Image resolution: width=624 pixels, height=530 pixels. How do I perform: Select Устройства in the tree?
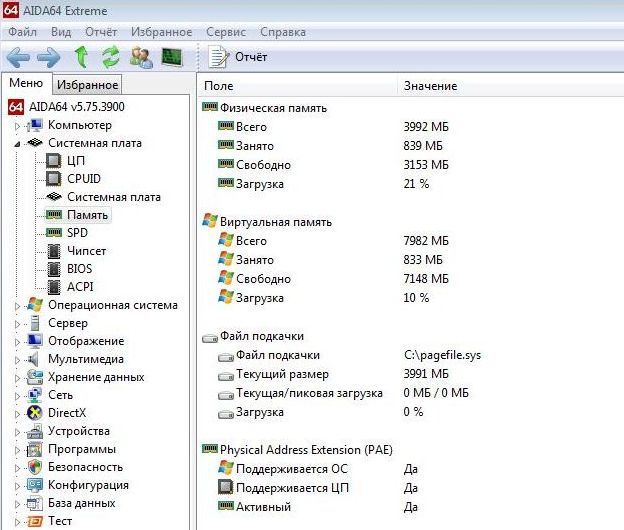coord(79,431)
